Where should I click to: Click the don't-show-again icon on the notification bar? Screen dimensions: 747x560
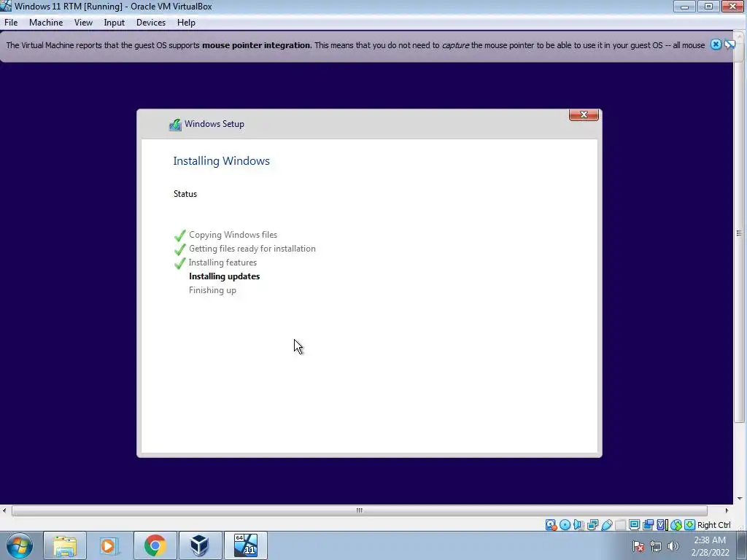click(729, 44)
